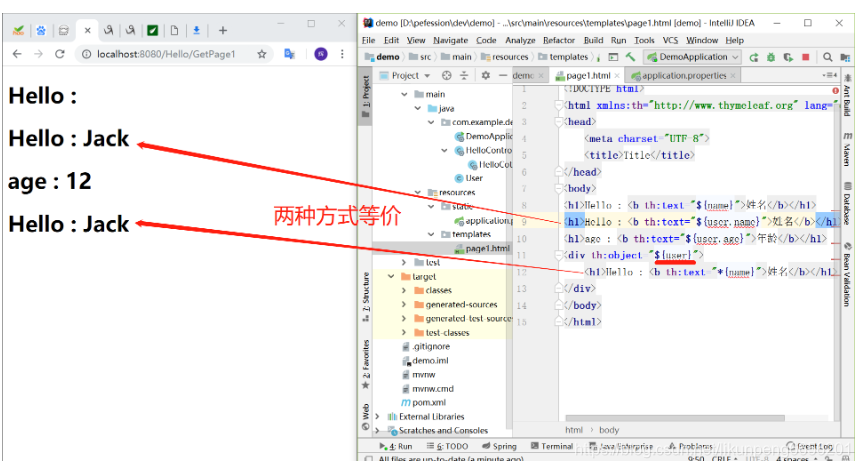Select pom.xml in the project tree
Viewport: 860px width, 468px height.
tap(423, 402)
